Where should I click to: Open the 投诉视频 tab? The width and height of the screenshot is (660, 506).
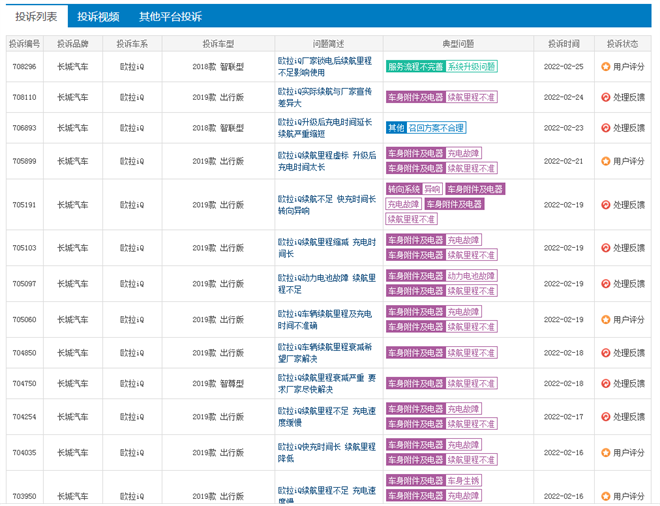[x=98, y=17]
